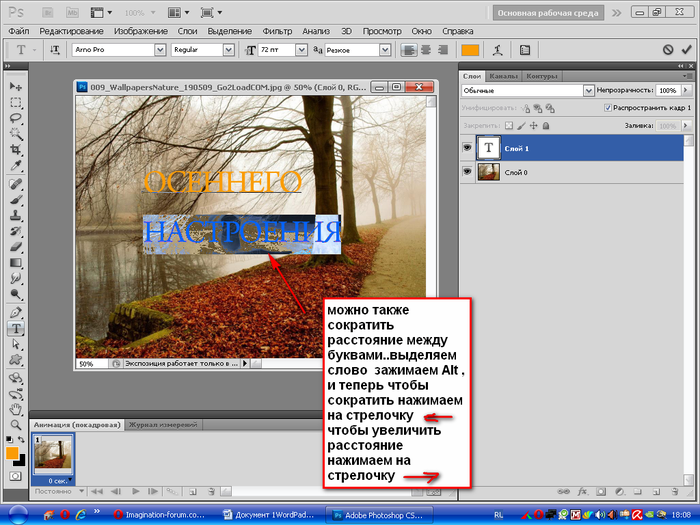Select the Move tool
700x525 pixels.
16,86
